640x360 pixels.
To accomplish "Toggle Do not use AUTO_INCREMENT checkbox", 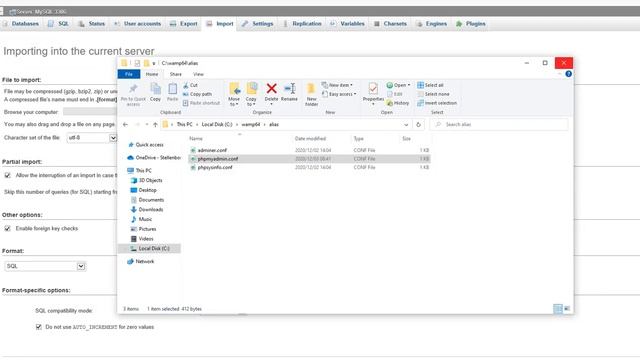I will [39, 327].
